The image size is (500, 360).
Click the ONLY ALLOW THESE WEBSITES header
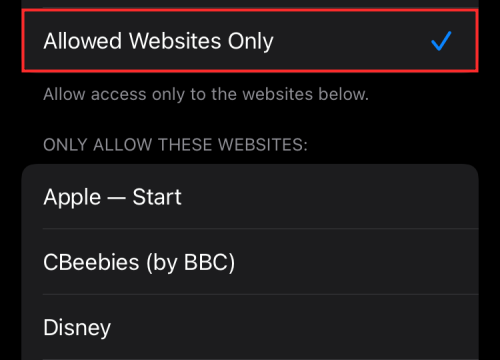(x=175, y=145)
